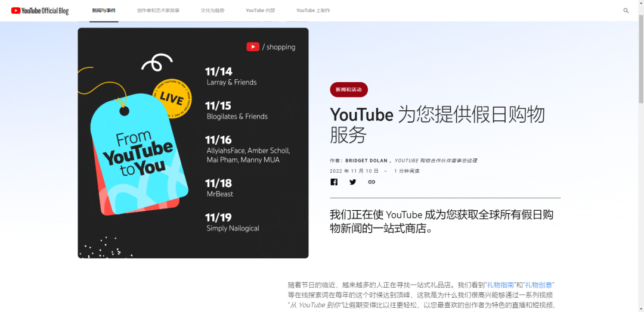
Task: Open the search magnifier icon
Action: coord(626,11)
